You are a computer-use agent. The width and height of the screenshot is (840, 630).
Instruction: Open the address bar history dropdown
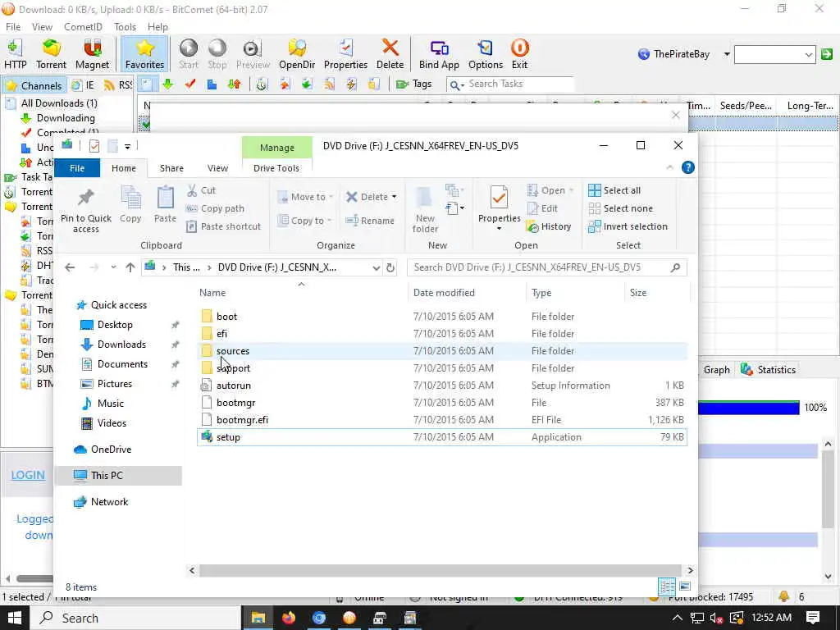click(x=376, y=267)
